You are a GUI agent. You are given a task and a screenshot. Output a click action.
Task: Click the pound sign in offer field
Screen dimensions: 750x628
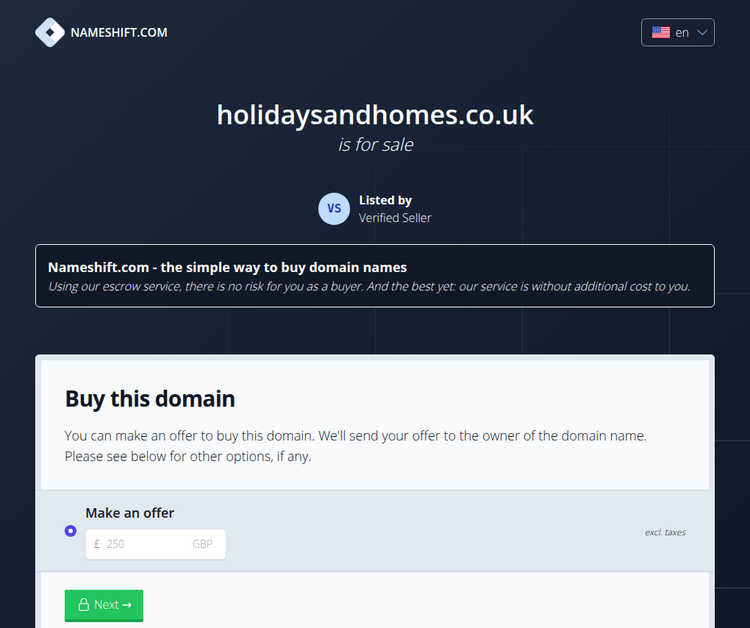[x=97, y=544]
